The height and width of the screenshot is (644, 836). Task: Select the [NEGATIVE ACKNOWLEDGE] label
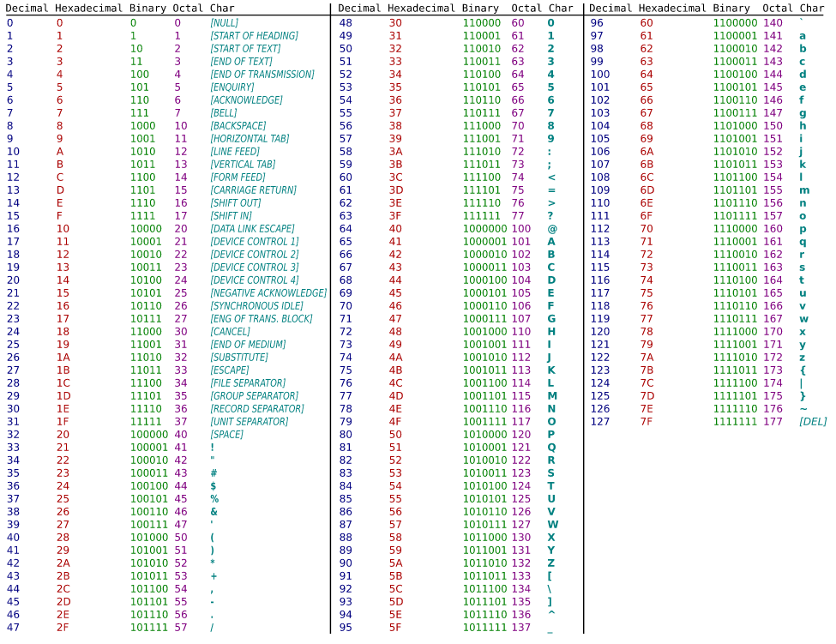(268, 293)
